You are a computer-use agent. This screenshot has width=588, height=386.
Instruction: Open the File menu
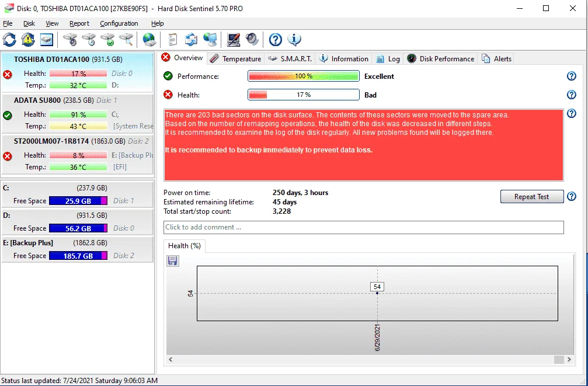click(8, 23)
